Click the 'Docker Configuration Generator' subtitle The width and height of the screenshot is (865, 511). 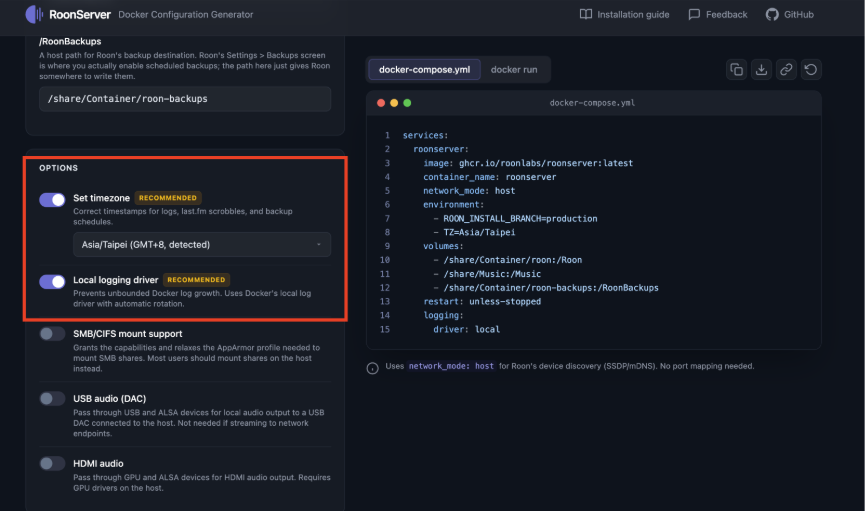[185, 15]
